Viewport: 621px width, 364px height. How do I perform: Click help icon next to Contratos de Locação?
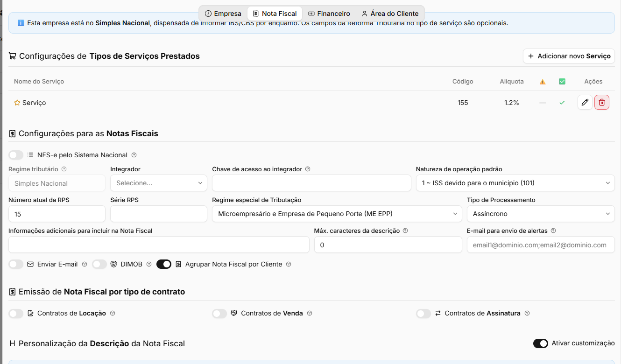[113, 313]
